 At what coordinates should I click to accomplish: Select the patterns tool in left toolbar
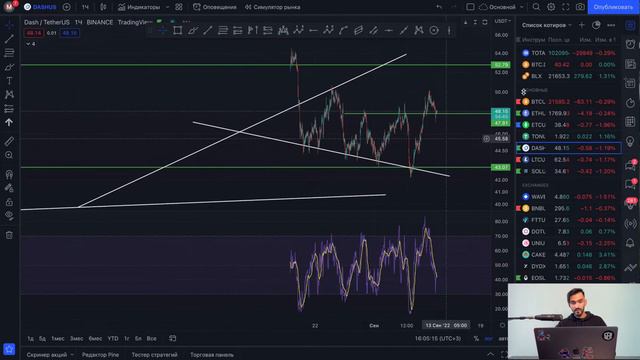click(9, 95)
